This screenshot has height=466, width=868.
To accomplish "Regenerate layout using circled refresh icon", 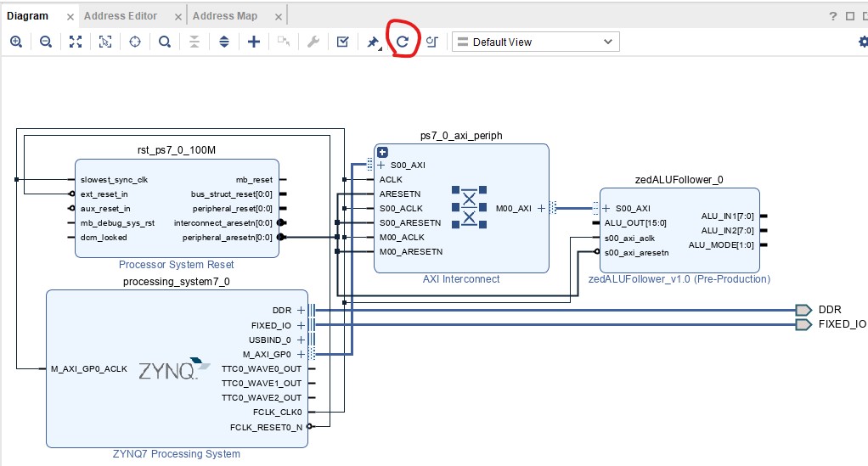I will click(403, 42).
